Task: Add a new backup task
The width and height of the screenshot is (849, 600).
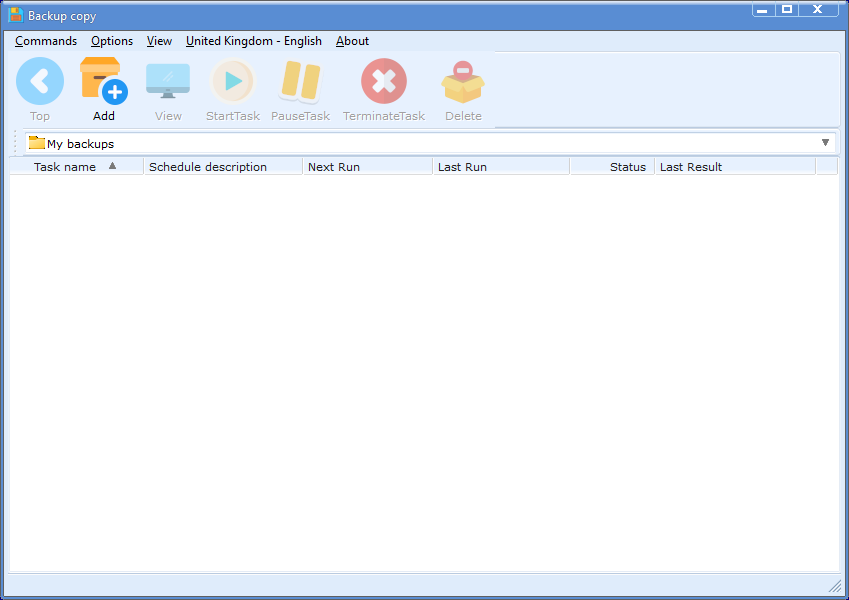Action: click(103, 82)
